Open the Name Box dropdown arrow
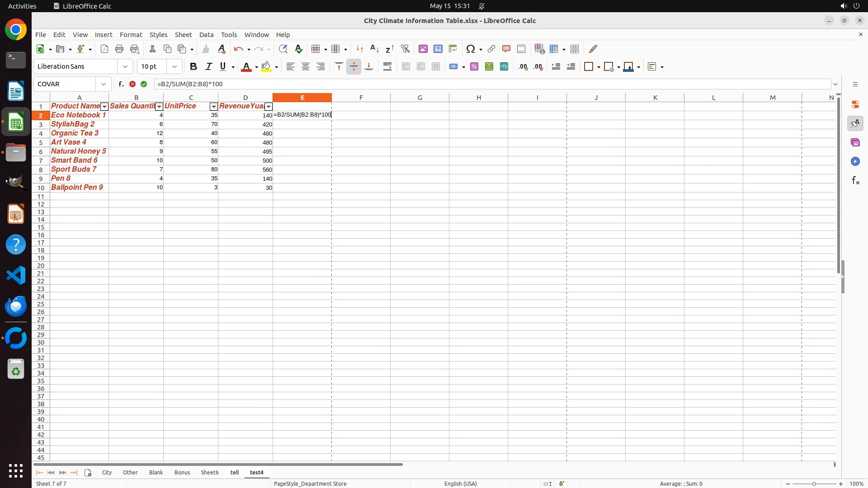 (104, 84)
